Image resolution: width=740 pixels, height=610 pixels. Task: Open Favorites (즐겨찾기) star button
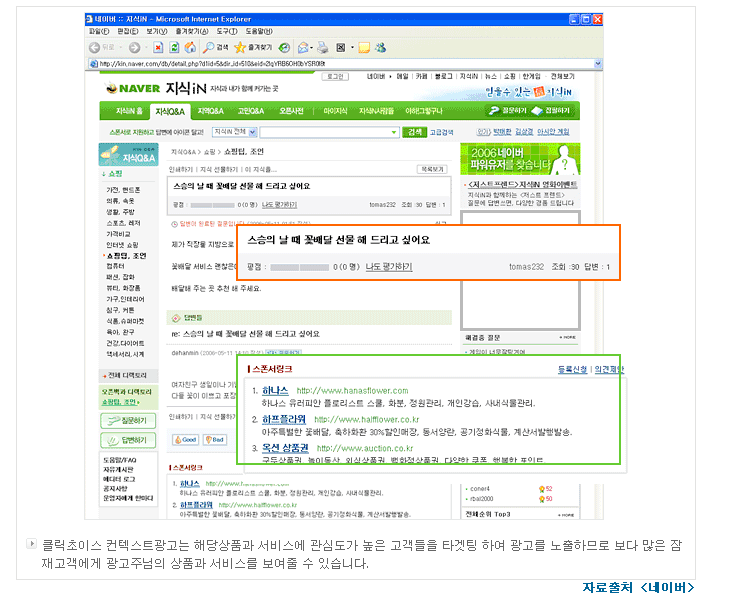coord(253,48)
